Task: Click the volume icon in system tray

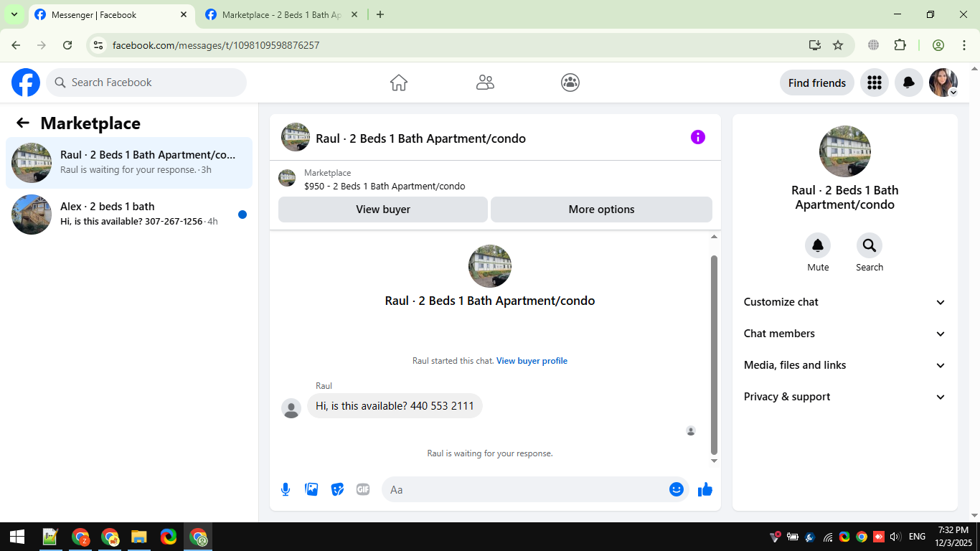Action: click(895, 537)
